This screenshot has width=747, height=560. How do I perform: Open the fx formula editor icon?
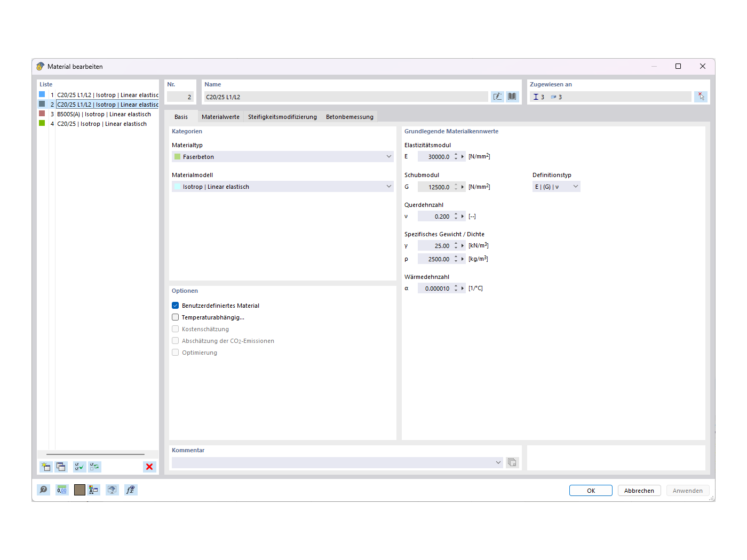pos(131,490)
